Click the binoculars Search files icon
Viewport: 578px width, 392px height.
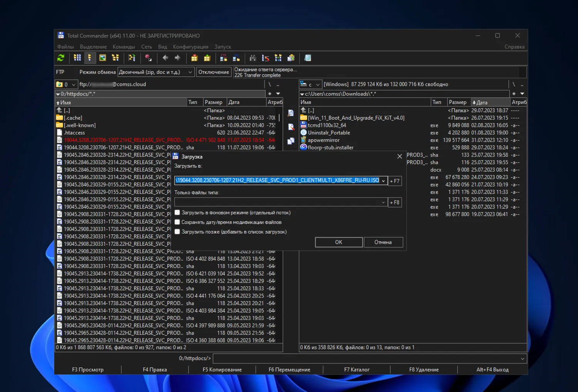coord(253,58)
